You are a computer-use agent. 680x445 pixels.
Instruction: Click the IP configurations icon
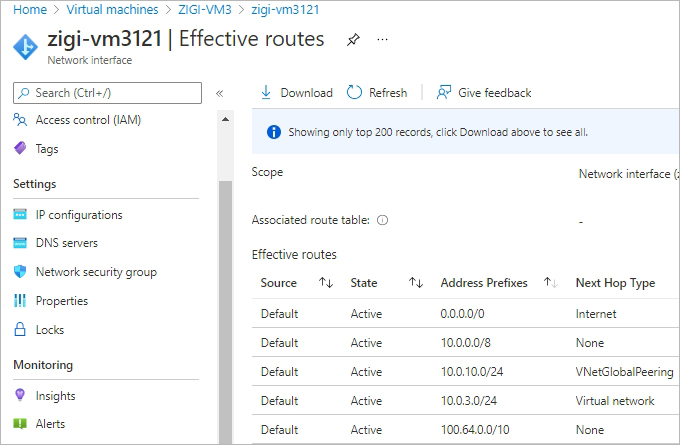(20, 214)
